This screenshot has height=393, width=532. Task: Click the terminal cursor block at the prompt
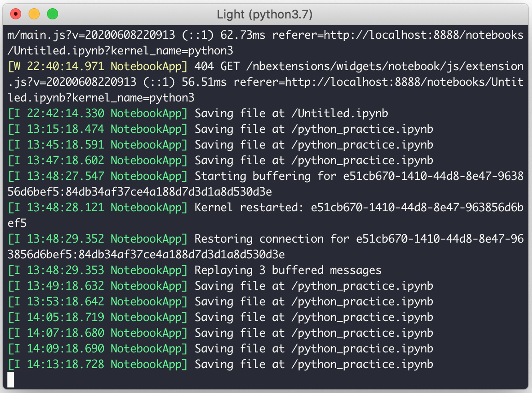(x=11, y=380)
